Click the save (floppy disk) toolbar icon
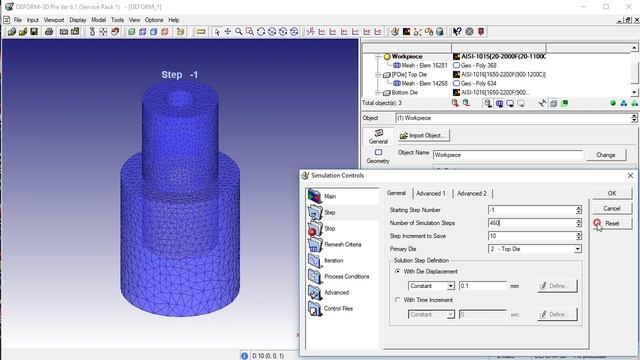Viewport: 640px width, 360px height. (34, 31)
